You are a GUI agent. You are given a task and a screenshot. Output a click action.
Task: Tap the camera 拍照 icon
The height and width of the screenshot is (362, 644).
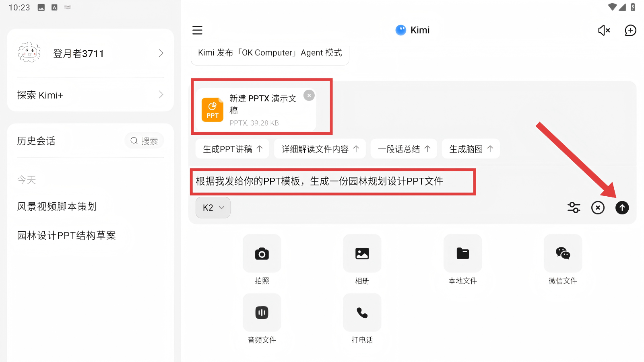[262, 254]
